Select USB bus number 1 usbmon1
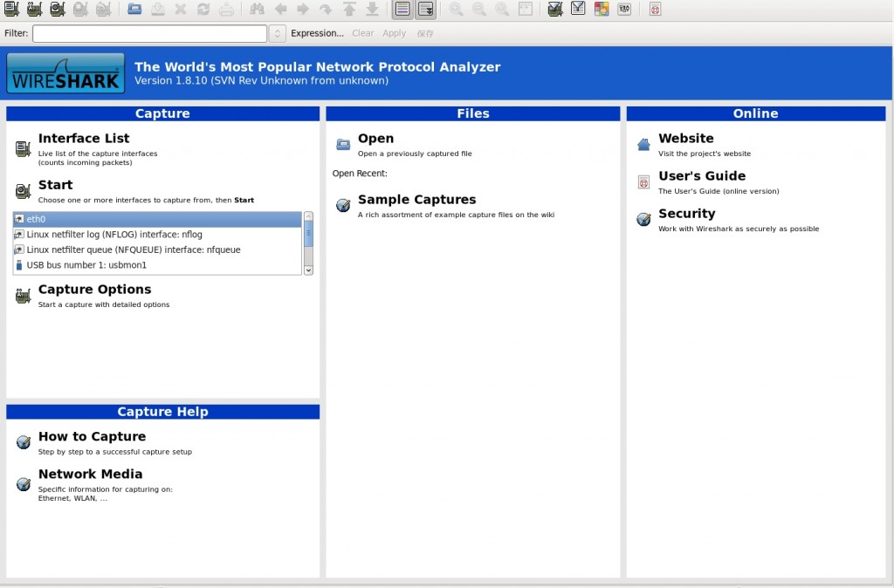The width and height of the screenshot is (894, 588). click(x=157, y=265)
